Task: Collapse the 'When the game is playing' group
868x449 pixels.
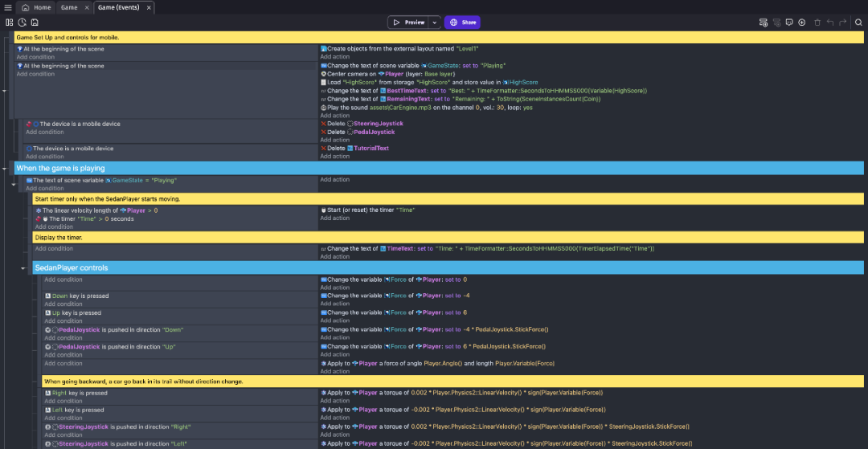Action: 5,169
